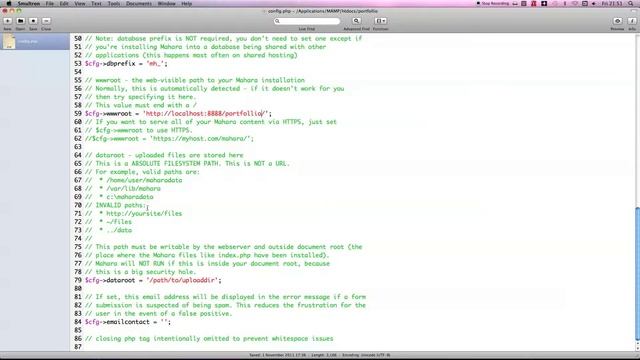Click the 'applications (this happens most often' comment

(191, 55)
